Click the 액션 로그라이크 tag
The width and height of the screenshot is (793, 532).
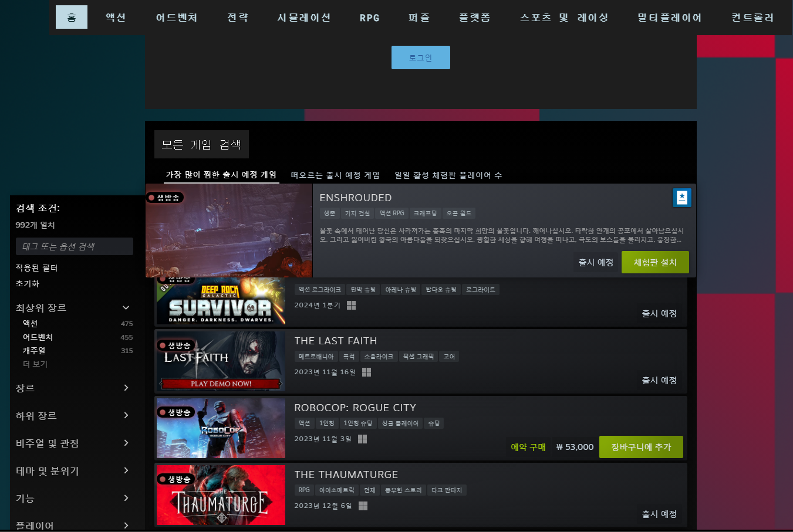pyautogui.click(x=319, y=290)
